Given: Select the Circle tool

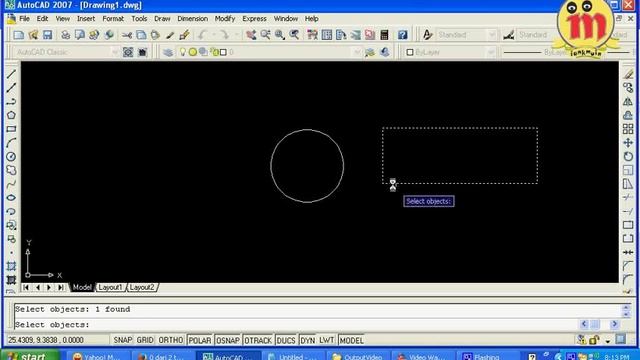Looking at the screenshot, I should click(x=11, y=156).
